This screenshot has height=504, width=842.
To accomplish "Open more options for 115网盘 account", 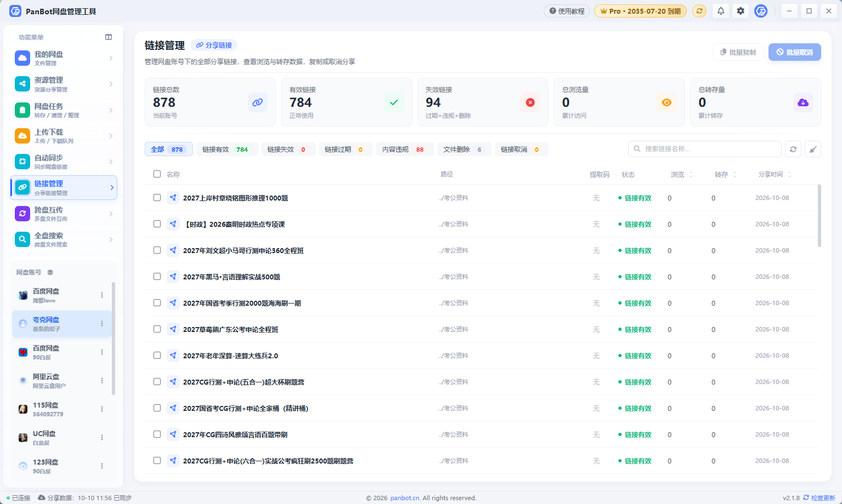I will pos(102,409).
